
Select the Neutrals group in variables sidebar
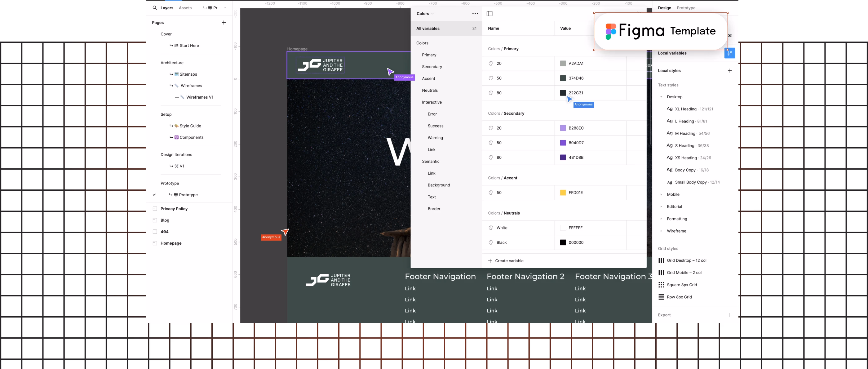[430, 90]
